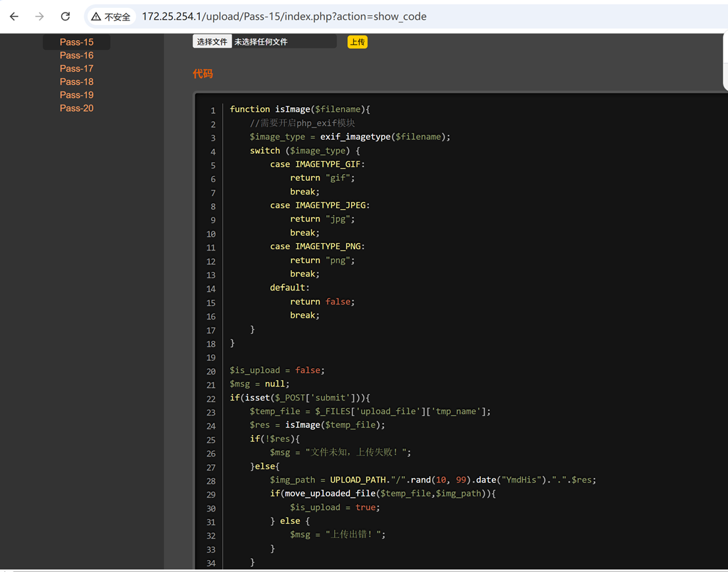The height and width of the screenshot is (572, 728).
Task: Click the '$is_upload = false;' line
Action: pos(277,371)
